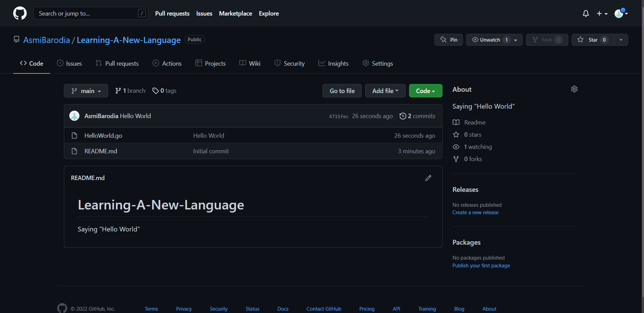The height and width of the screenshot is (313, 644).
Task: Click Create a new release
Action: click(475, 213)
